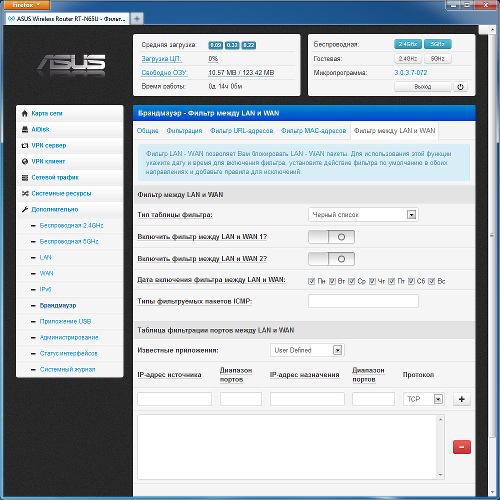Remove the selected rule with red minus button
The image size is (500, 500).
tap(462, 447)
